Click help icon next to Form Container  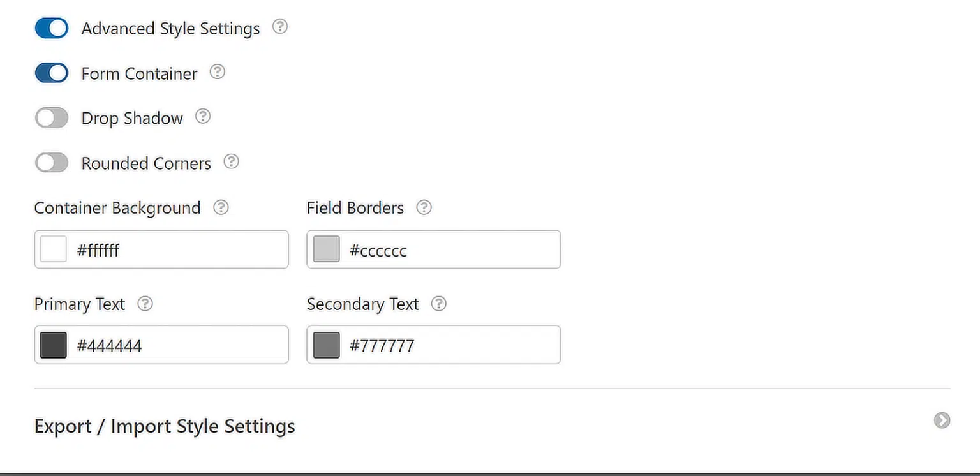[x=218, y=72]
